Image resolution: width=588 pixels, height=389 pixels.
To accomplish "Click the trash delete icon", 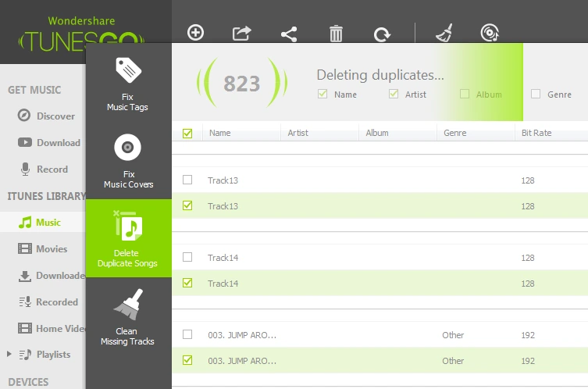I will 336,34.
